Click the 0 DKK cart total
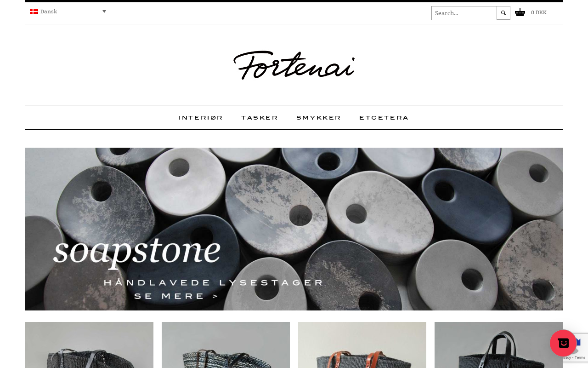 click(539, 12)
